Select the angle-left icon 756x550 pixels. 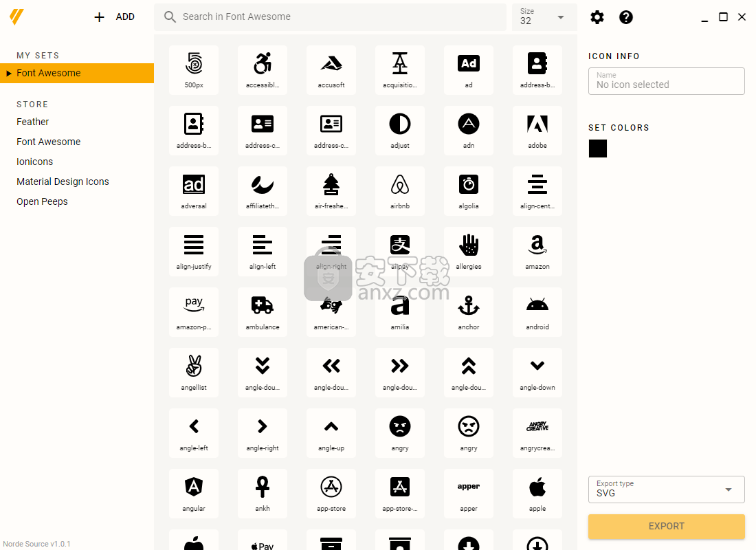194,432
